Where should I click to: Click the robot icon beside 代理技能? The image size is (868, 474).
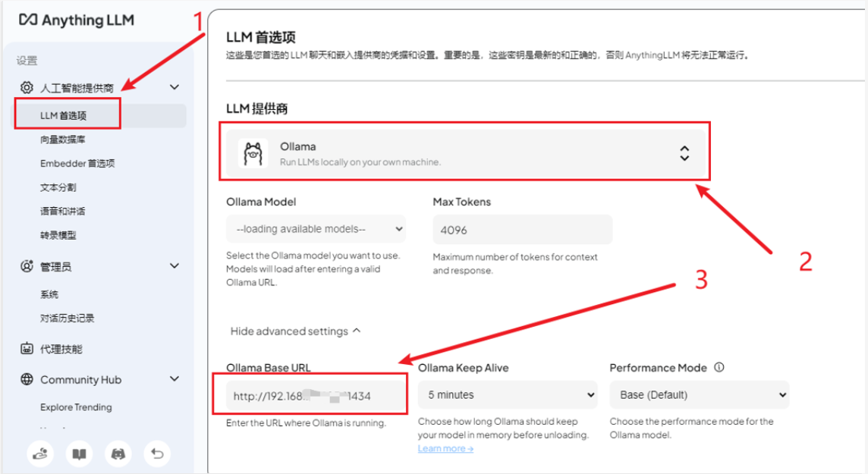click(x=27, y=348)
